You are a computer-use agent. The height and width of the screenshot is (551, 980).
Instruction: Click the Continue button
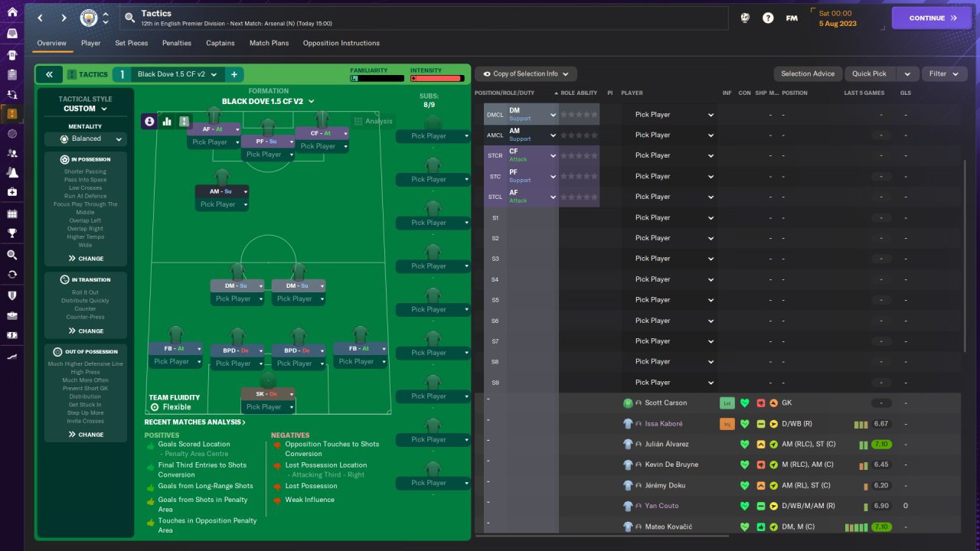coord(931,18)
